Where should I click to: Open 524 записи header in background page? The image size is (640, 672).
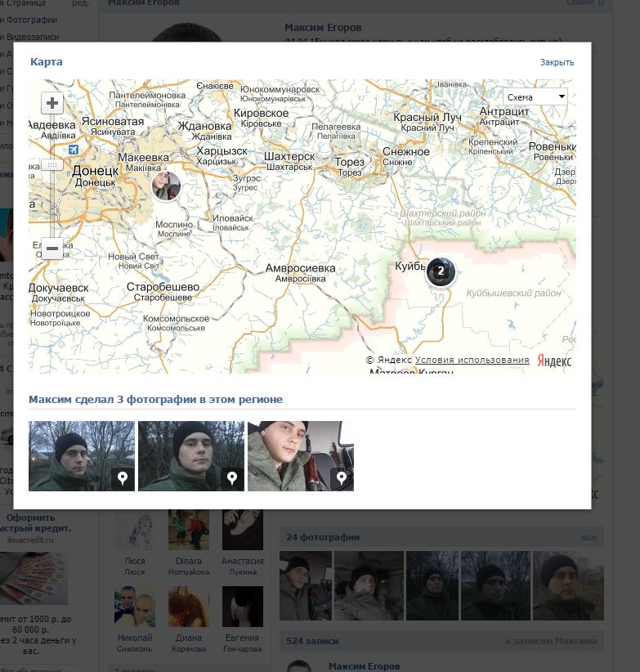point(312,641)
